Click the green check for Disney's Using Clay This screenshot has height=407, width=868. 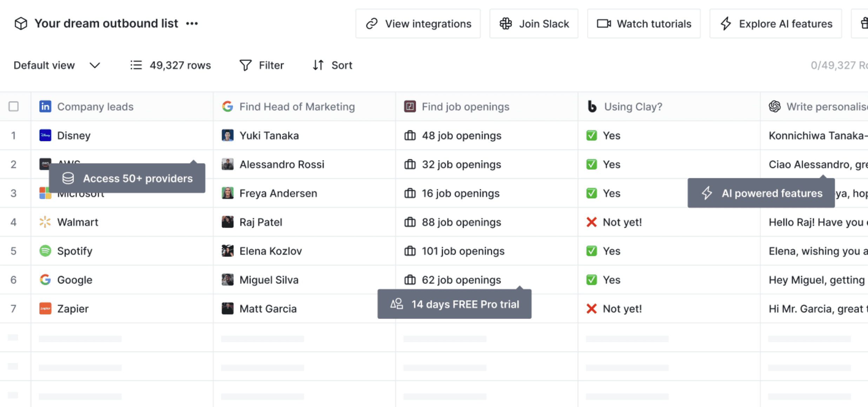click(x=592, y=135)
